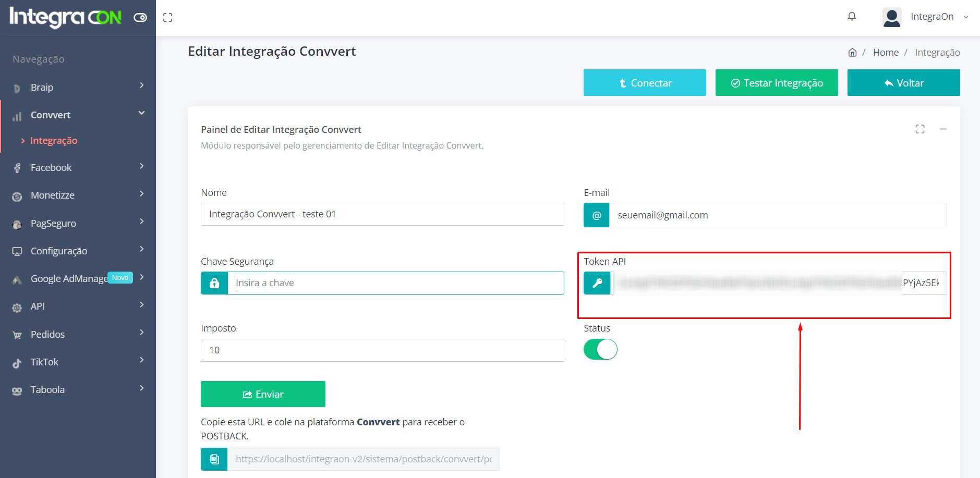
Task: Toggle the Status switch off
Action: point(600,349)
